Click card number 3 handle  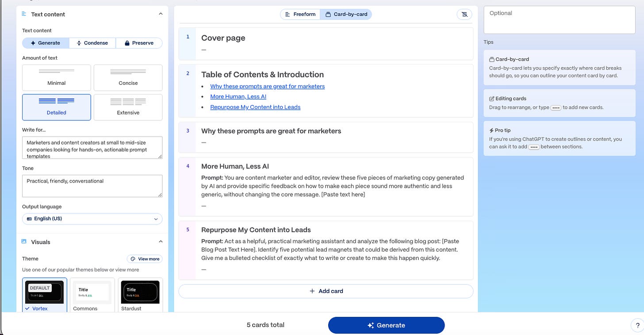188,137
